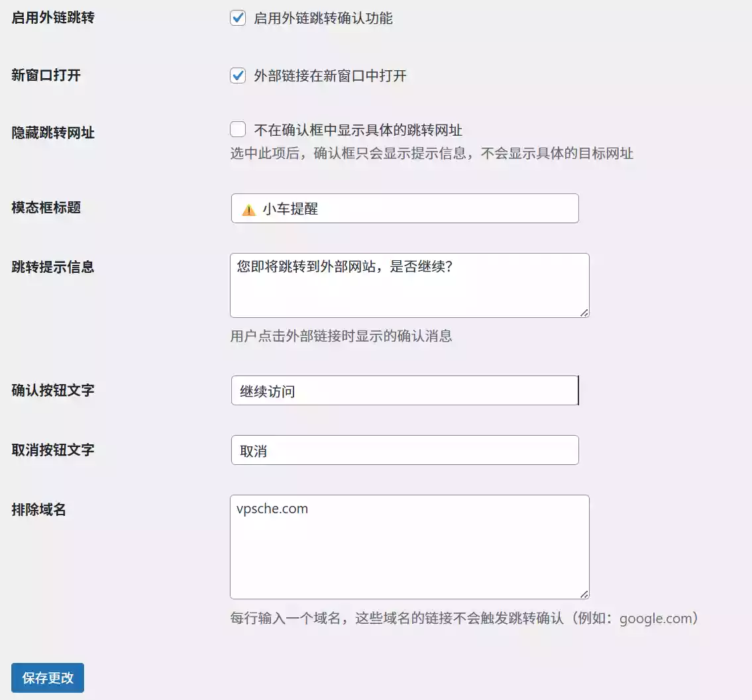Click the warning triangle in the modal title field
The height and width of the screenshot is (700, 752).
click(248, 208)
